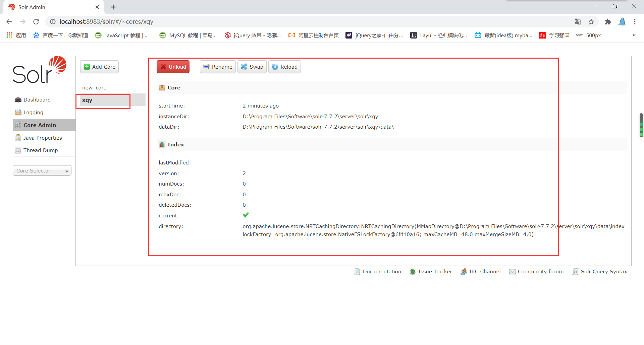Open the Logging page
This screenshot has height=345, width=644.
coord(33,113)
